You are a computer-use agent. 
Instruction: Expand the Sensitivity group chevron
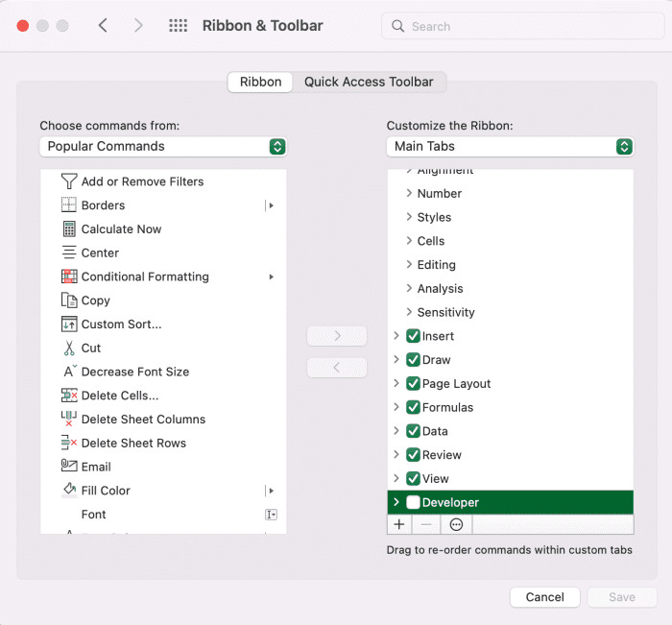(409, 312)
